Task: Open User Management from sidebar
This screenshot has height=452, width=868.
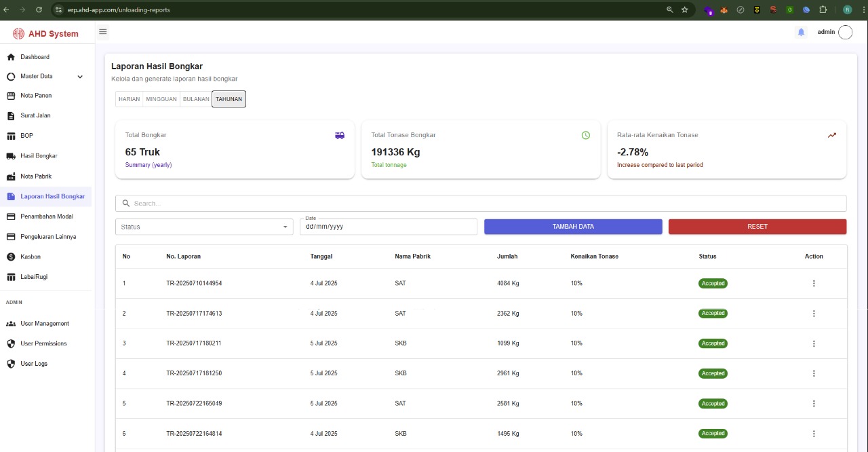Action: coord(44,324)
